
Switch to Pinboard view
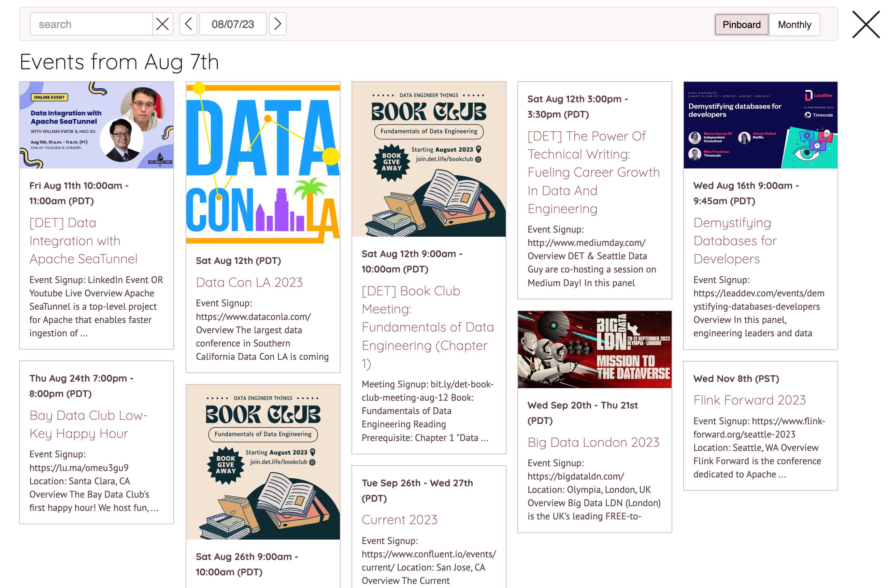pyautogui.click(x=741, y=25)
